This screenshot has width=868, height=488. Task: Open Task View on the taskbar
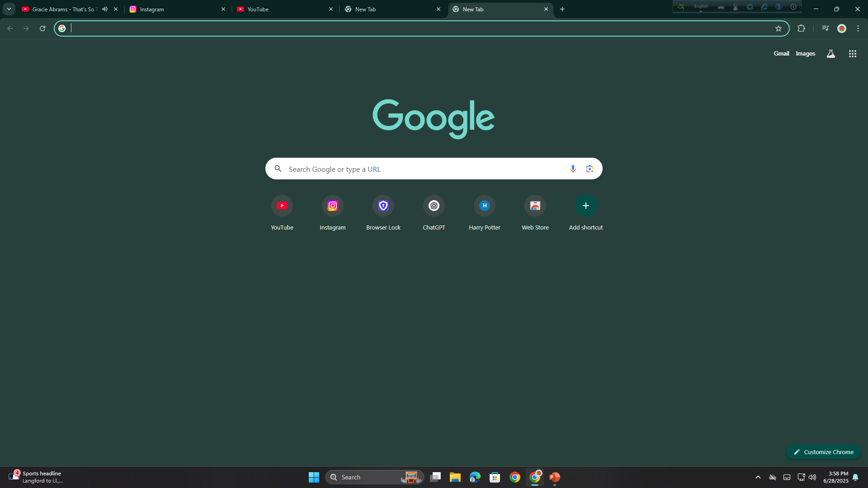pyautogui.click(x=435, y=477)
